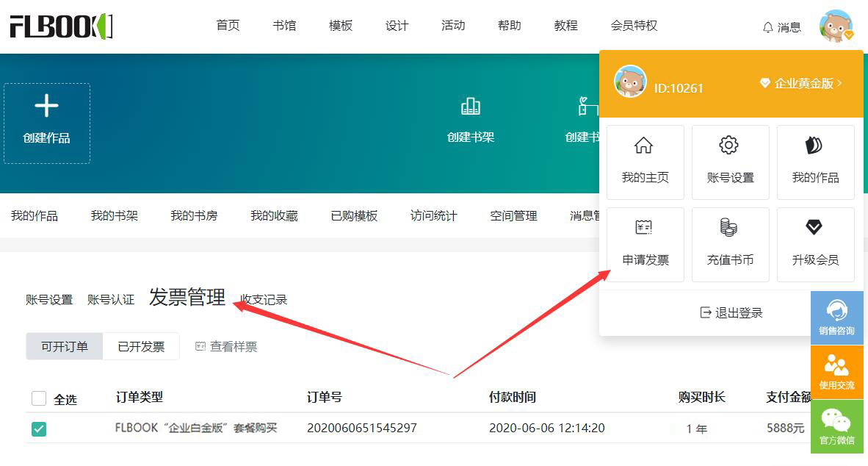Switch to the 已购模板 tab

354,215
